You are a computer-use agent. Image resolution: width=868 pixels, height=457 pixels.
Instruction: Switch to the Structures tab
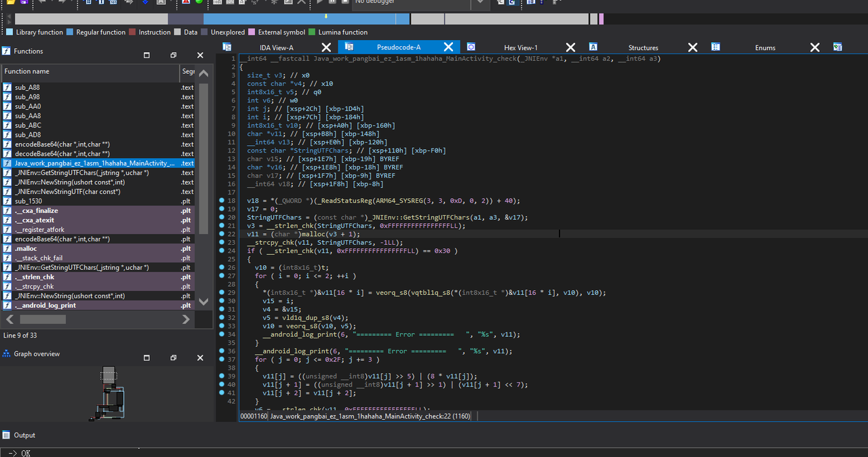tap(644, 47)
